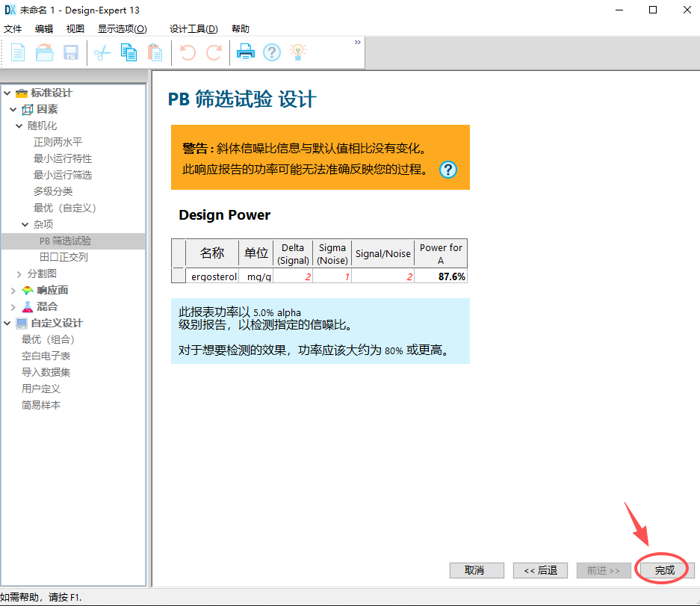Save the design with the floppy disk icon
The height and width of the screenshot is (606, 700).
pos(70,52)
